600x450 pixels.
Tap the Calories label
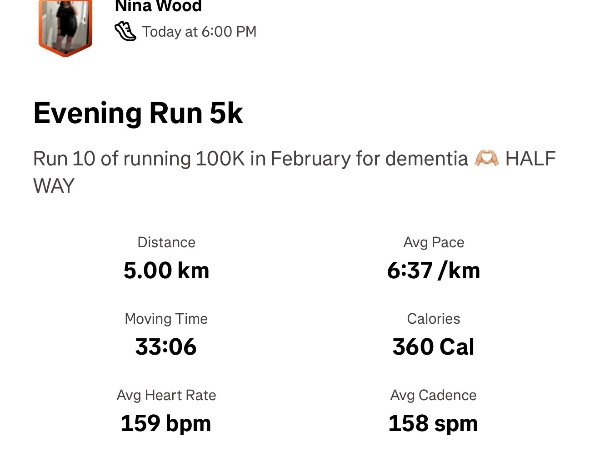coord(433,319)
